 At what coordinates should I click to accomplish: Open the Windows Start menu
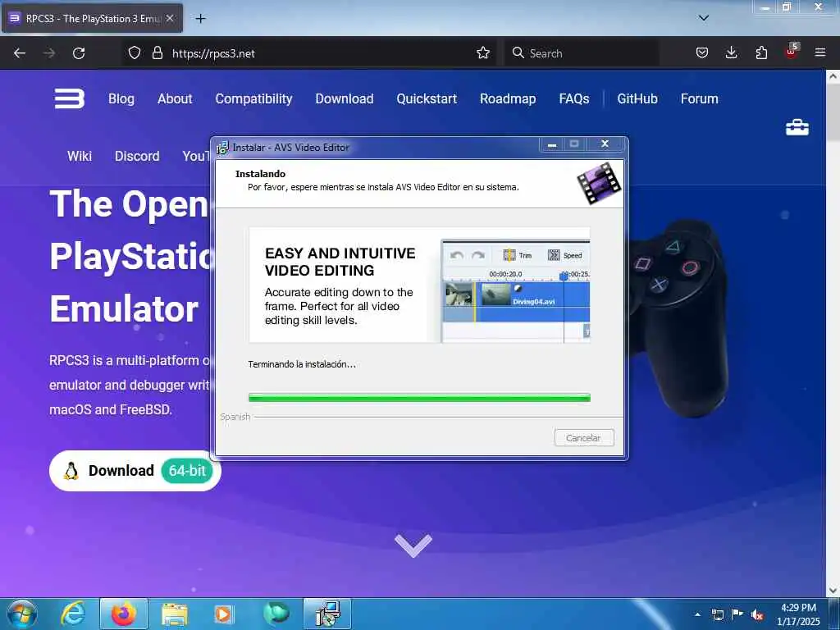point(22,614)
